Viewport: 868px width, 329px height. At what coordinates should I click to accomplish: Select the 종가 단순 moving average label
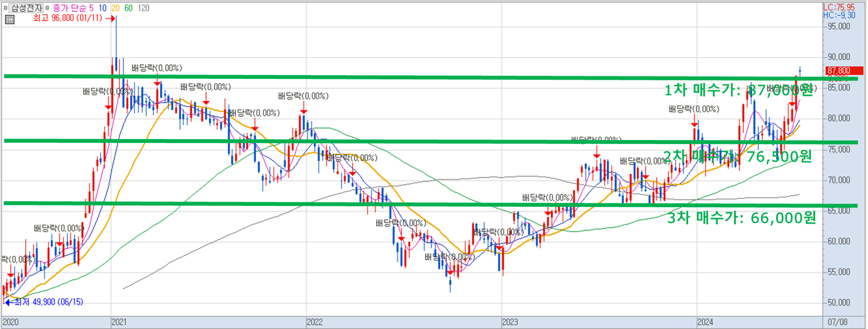click(x=69, y=8)
